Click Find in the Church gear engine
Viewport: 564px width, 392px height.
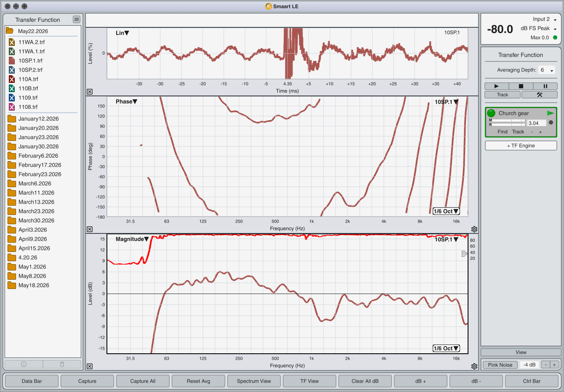503,132
